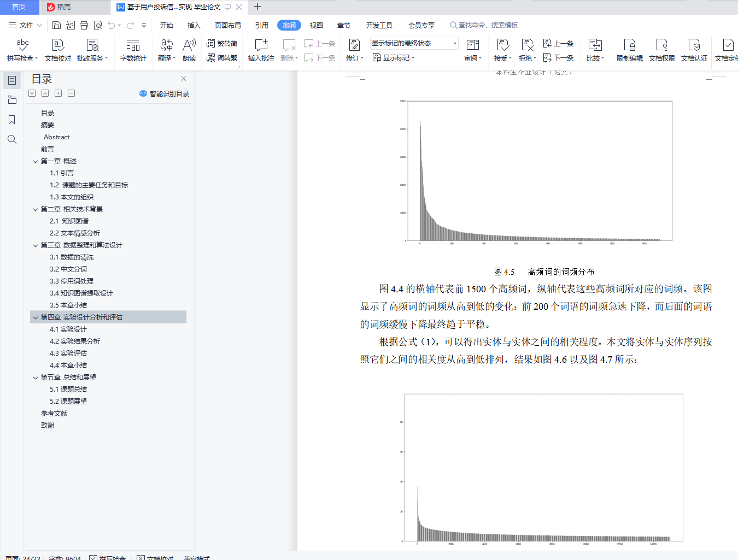
Task: Open 文档认证 document certification
Action: [x=694, y=50]
